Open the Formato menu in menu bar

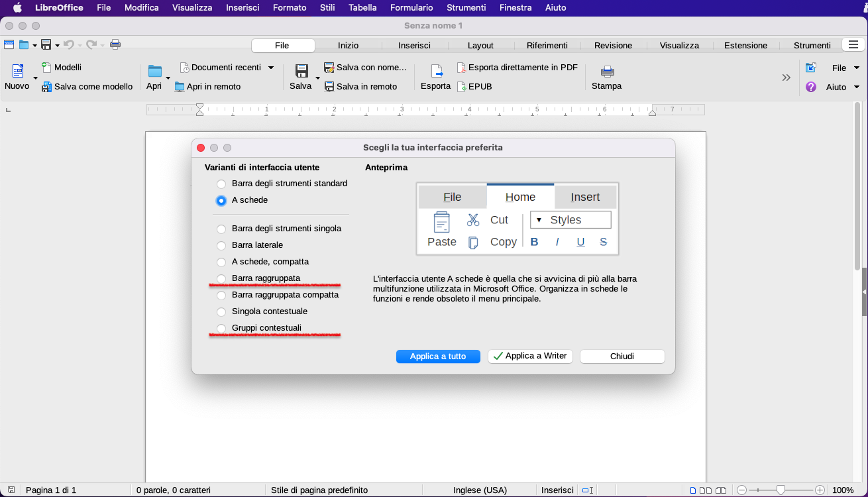(x=290, y=8)
